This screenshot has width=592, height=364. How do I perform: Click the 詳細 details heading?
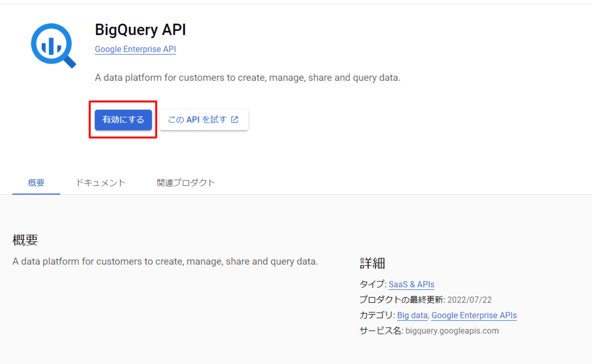point(372,263)
